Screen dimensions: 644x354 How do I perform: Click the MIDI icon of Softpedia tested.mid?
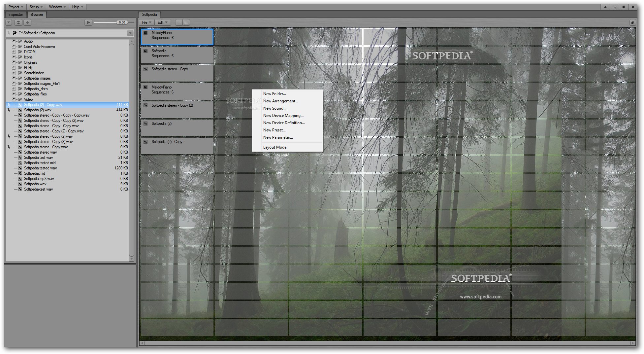20,163
